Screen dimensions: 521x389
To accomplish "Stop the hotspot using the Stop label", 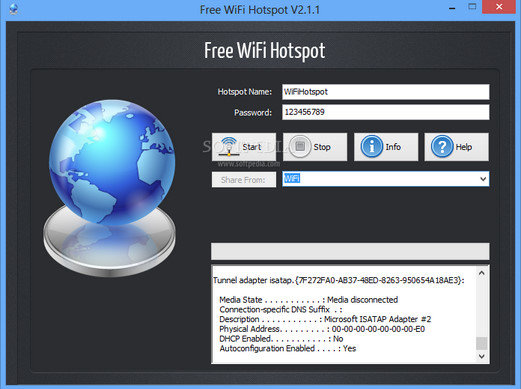I will tap(322, 147).
